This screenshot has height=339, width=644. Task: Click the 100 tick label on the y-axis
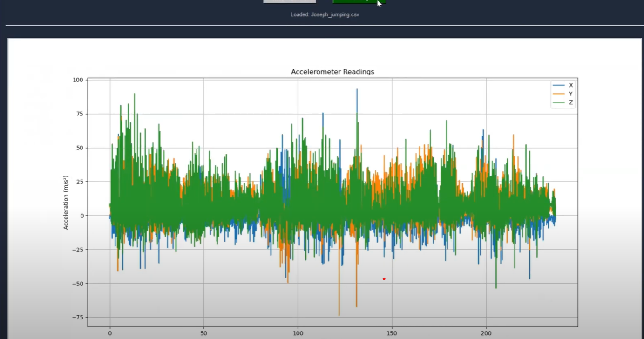point(77,80)
